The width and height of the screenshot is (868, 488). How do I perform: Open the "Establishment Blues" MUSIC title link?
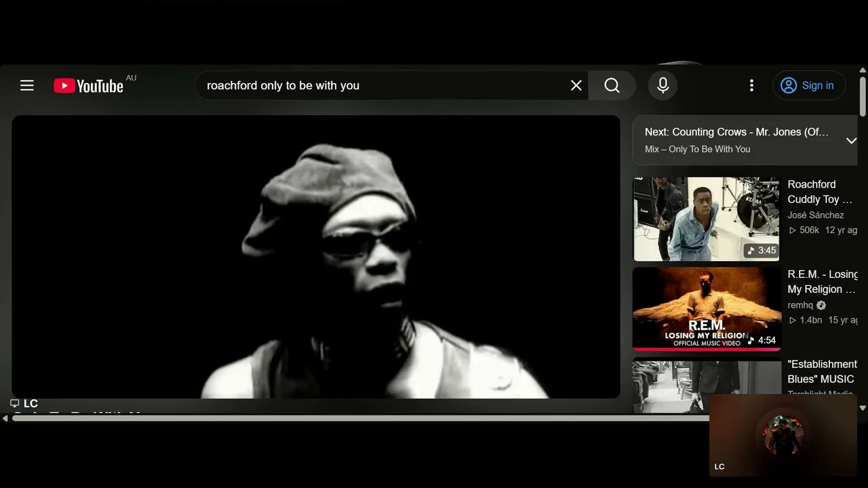click(823, 371)
